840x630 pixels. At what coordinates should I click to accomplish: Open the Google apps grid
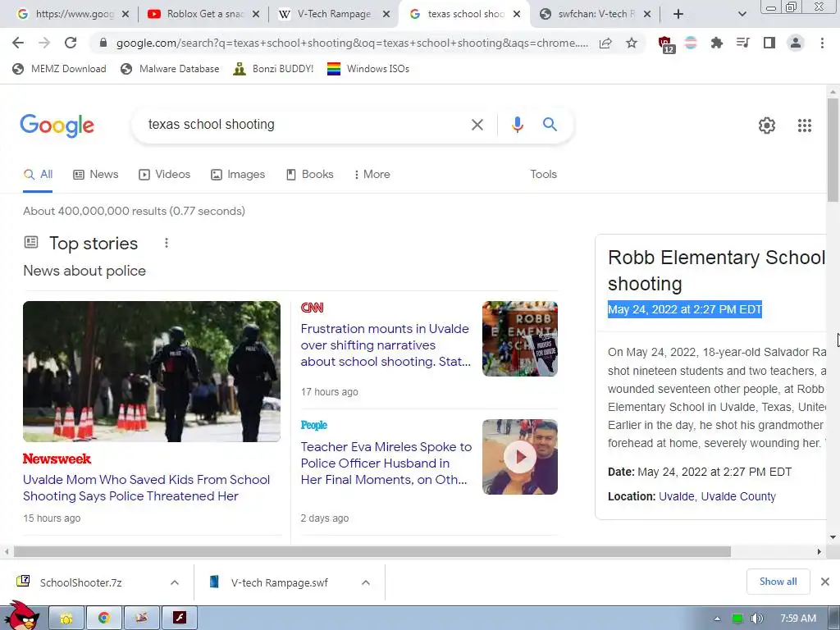[x=804, y=126]
